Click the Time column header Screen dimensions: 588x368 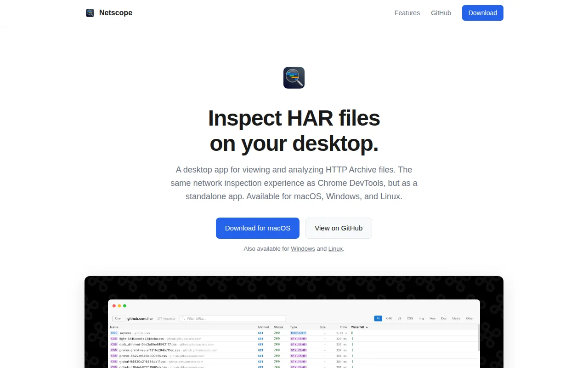click(x=343, y=327)
